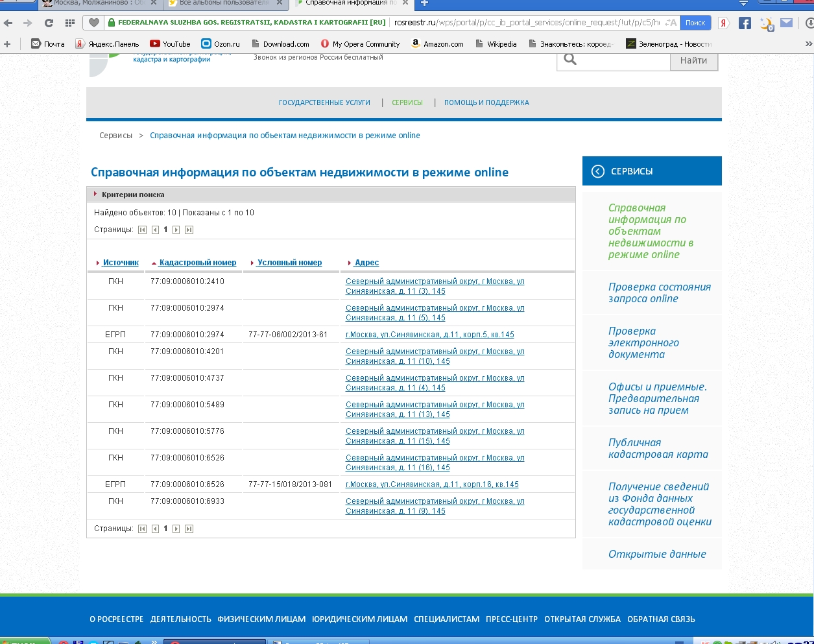Sort results by Источник column

[x=121, y=263]
